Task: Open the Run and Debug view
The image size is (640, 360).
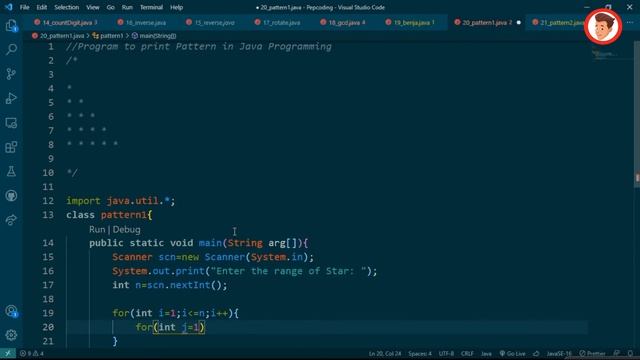Action: pos(11,98)
